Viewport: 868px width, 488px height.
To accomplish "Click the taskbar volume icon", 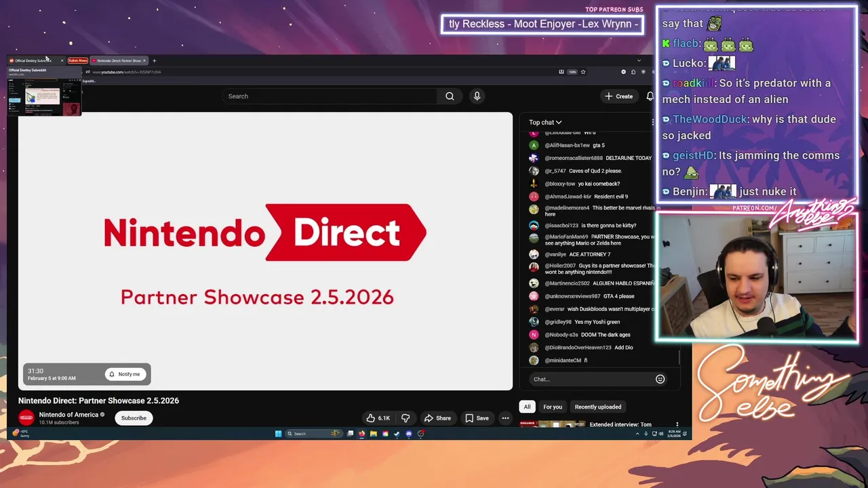I will click(661, 434).
